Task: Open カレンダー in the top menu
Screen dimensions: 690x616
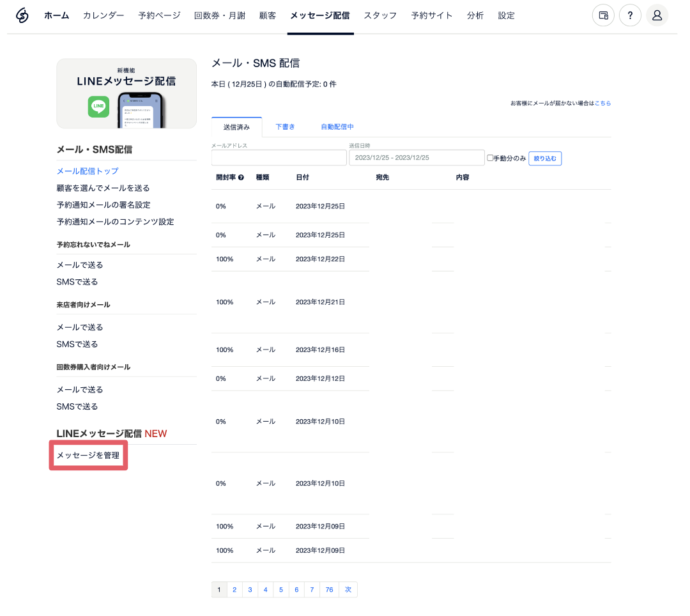Action: (103, 15)
